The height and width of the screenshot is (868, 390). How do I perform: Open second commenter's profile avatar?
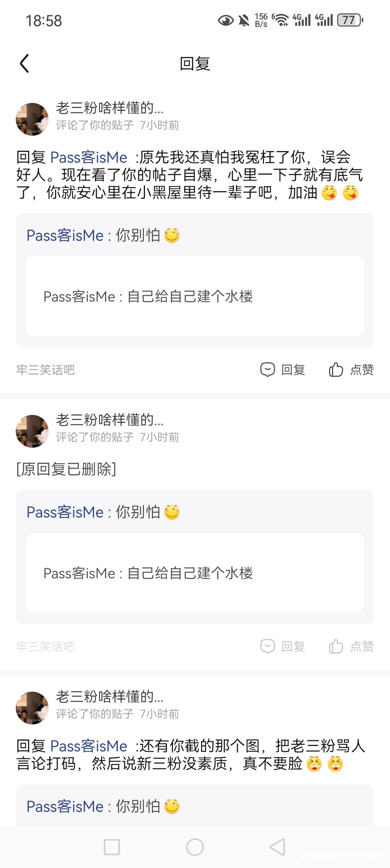[32, 431]
